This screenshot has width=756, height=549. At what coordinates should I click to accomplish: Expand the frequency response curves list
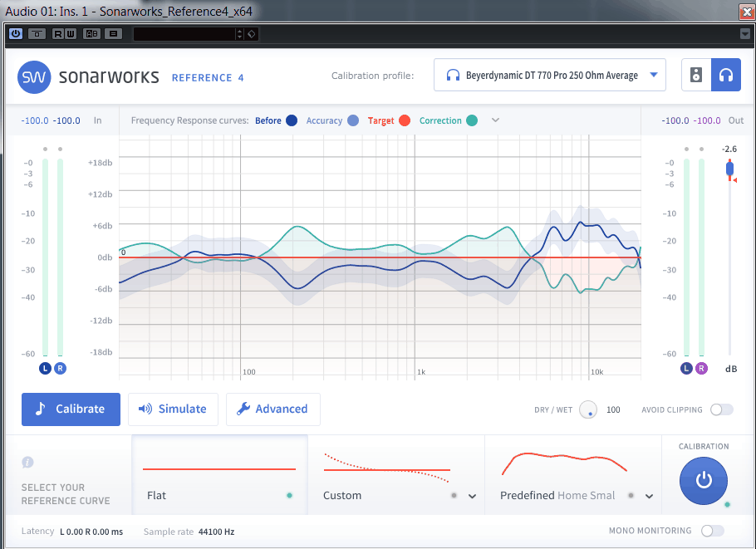pos(495,120)
